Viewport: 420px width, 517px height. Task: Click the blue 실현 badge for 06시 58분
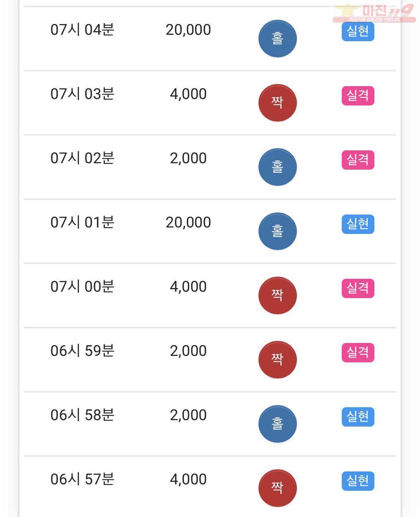tap(358, 417)
